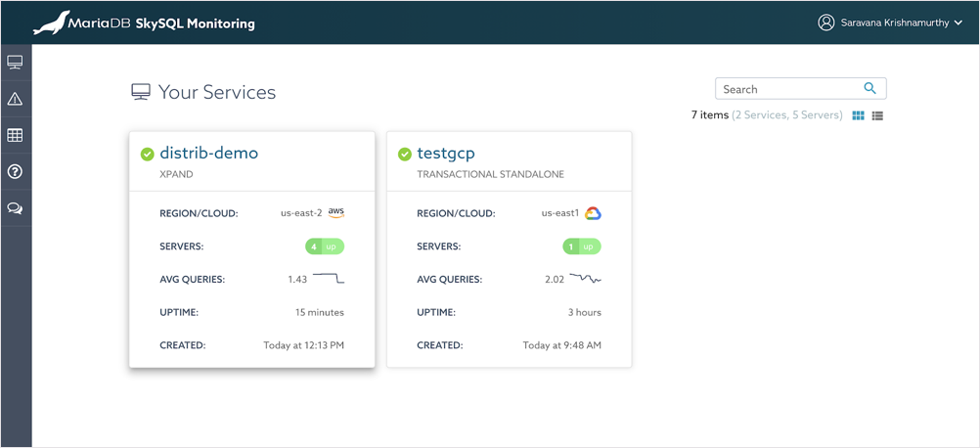Image resolution: width=980 pixels, height=448 pixels.
Task: Click the Google Cloud logo on testgcp
Action: point(593,213)
